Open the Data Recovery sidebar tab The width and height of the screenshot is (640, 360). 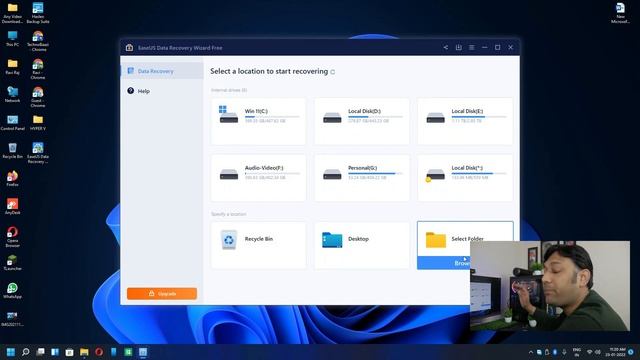[162, 71]
